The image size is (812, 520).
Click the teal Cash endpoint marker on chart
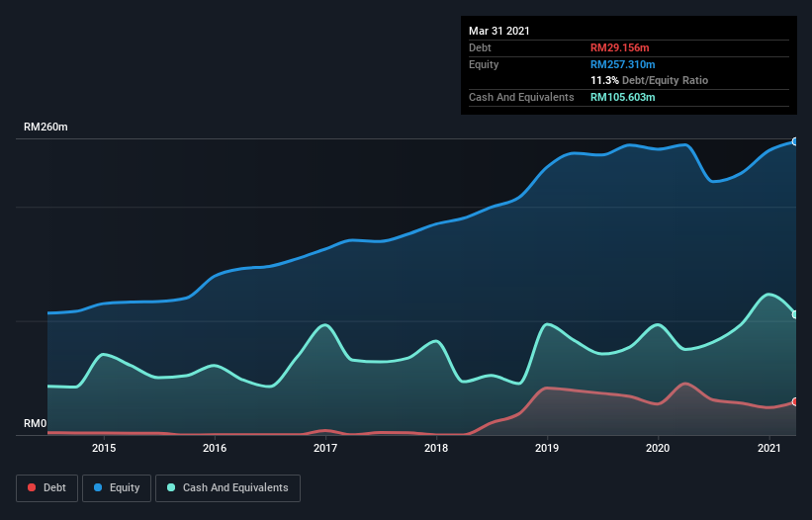tap(795, 314)
